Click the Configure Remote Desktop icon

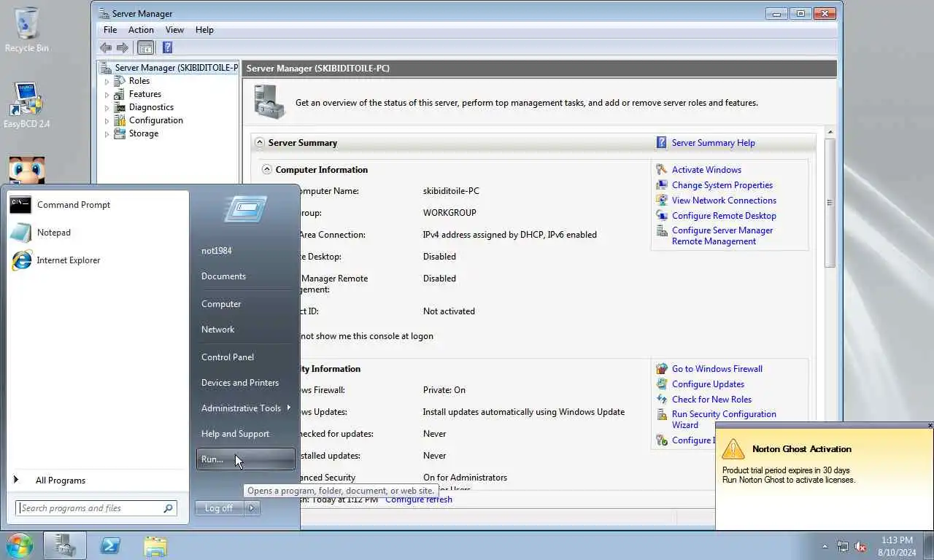point(662,216)
